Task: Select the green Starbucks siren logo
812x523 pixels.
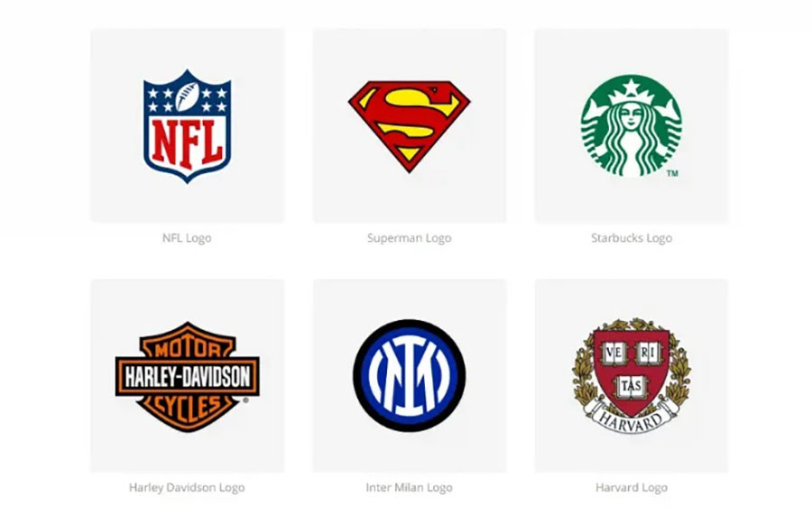Action: [632, 125]
